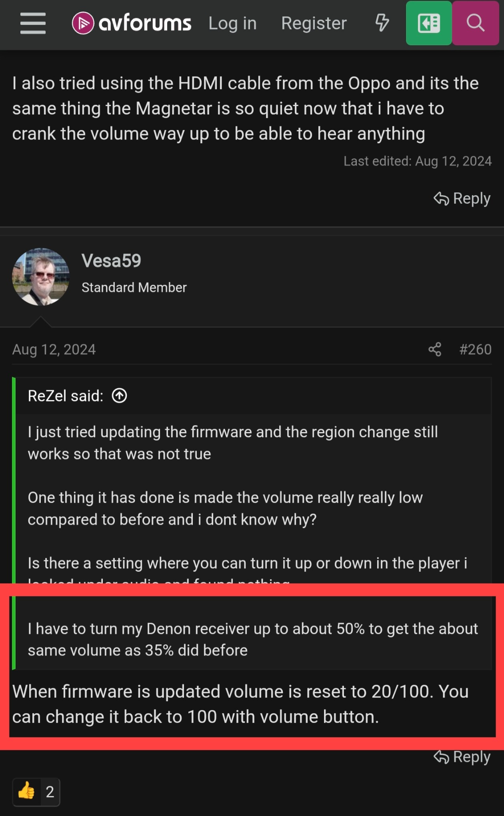Open the #260 post permalink

coord(475,349)
